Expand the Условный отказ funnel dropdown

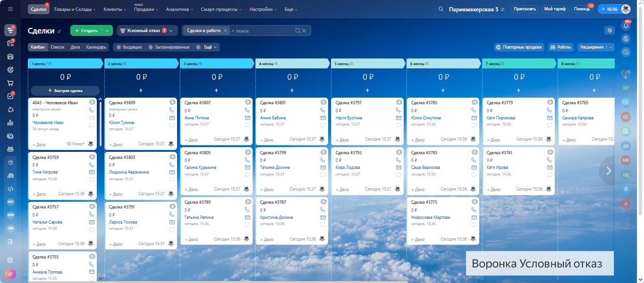point(171,31)
